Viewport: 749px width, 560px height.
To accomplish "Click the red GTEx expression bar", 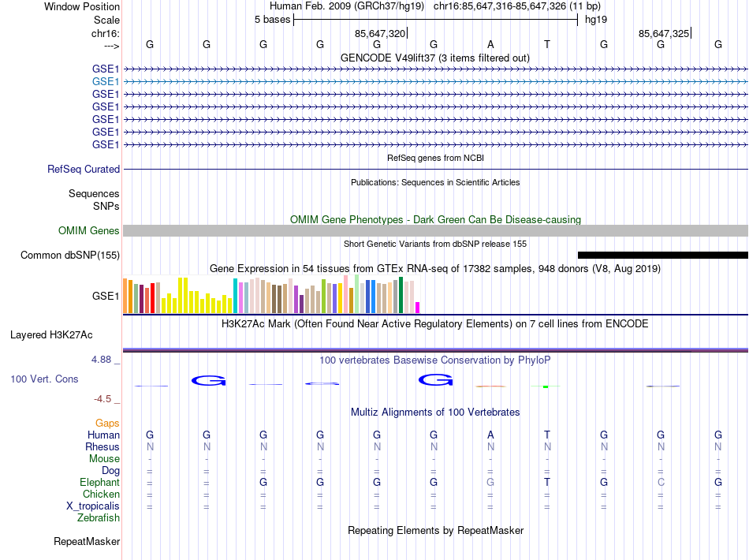I will pyautogui.click(x=152, y=298).
